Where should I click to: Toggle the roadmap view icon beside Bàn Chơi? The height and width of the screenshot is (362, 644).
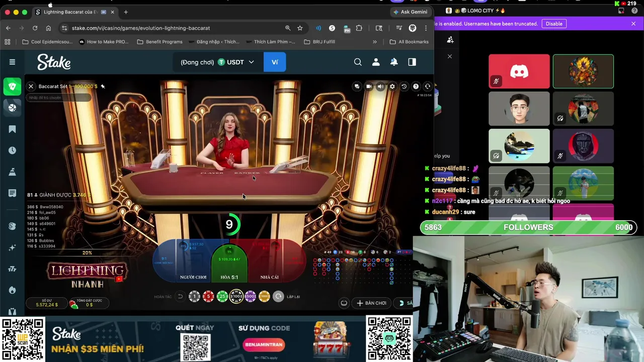(344, 303)
